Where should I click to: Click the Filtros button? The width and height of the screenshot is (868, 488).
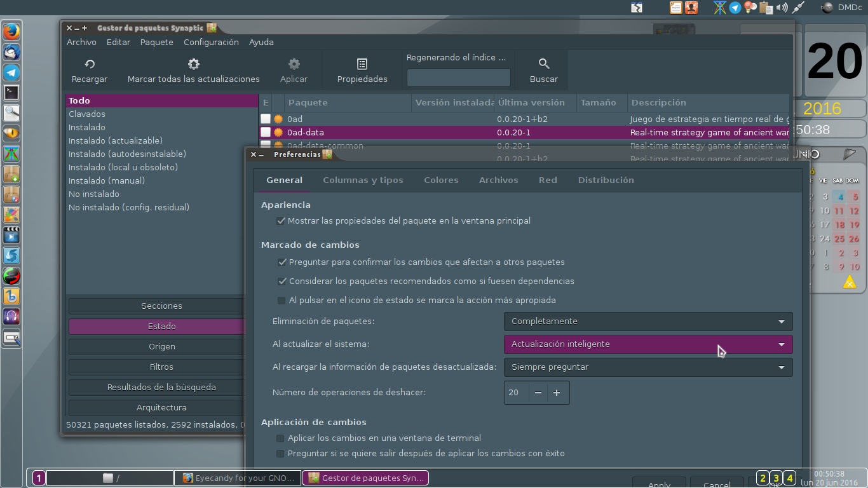(161, 367)
